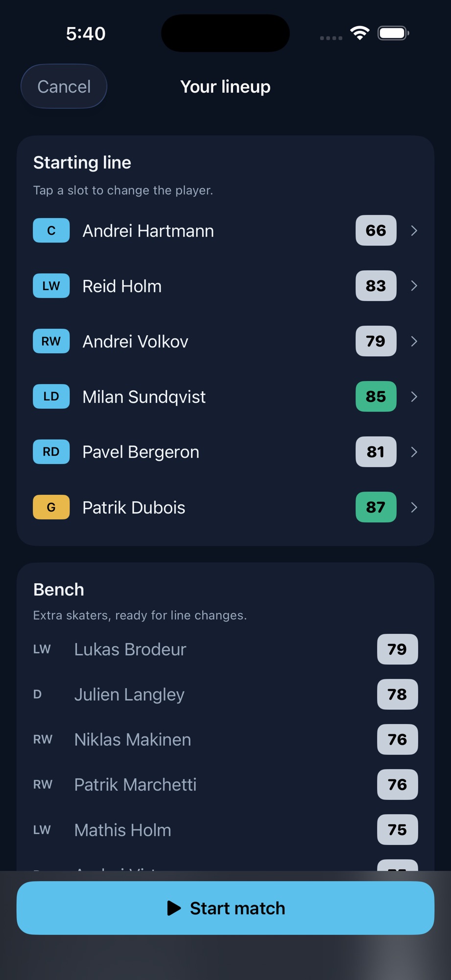Select green 85 rating badge
The height and width of the screenshot is (980, 451).
(x=376, y=396)
